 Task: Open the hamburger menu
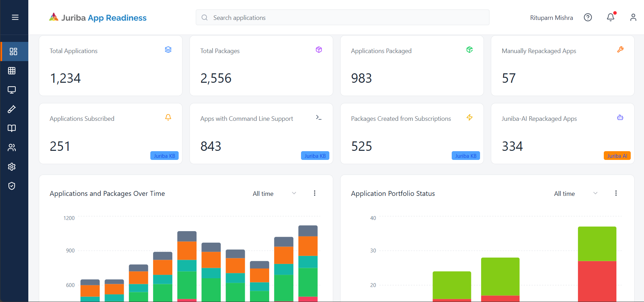[15, 17]
